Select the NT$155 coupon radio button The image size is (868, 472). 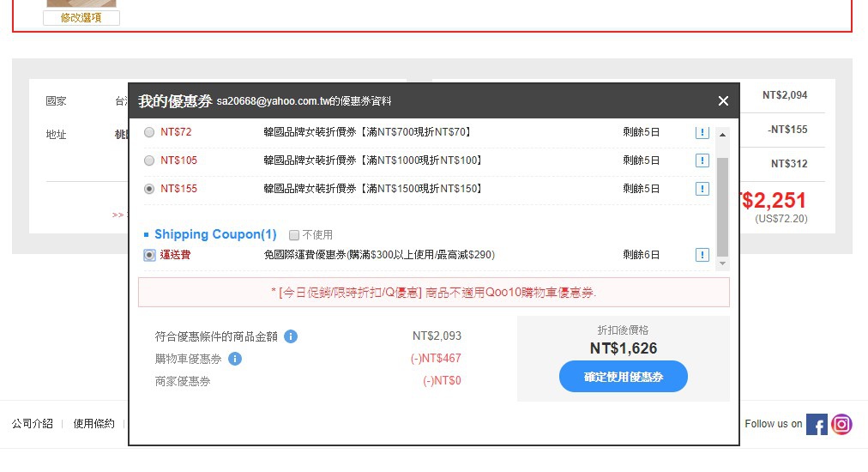pyautogui.click(x=149, y=189)
